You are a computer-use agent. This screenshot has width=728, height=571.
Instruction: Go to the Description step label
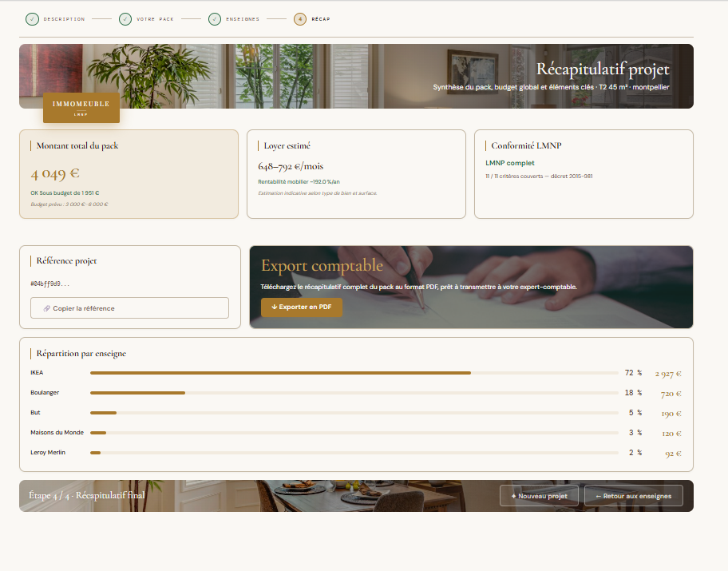point(64,19)
